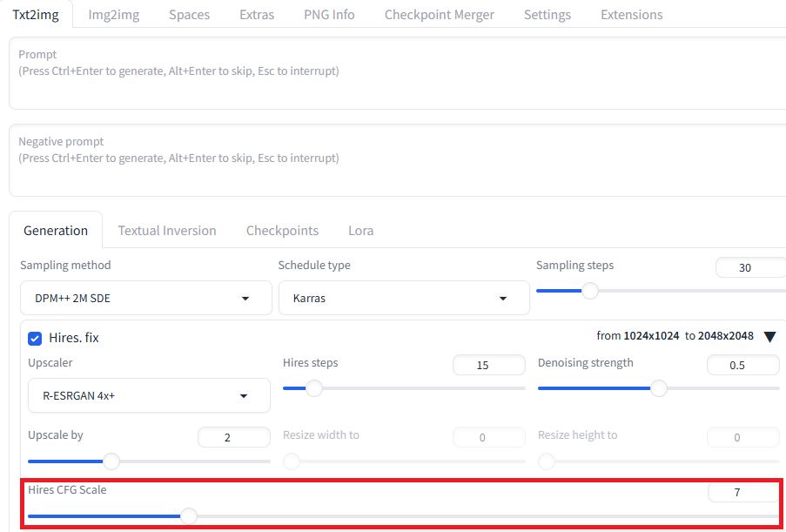The image size is (786, 532).
Task: Open the Checkpoints sub-tab
Action: 282,230
